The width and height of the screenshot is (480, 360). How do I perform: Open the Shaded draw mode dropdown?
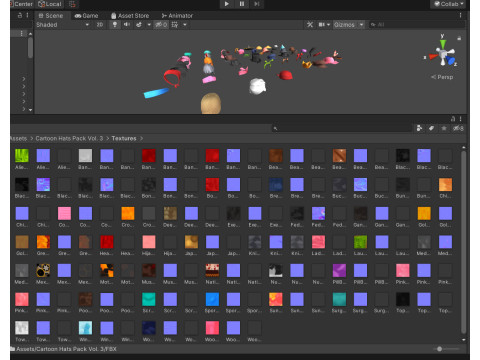tap(63, 25)
